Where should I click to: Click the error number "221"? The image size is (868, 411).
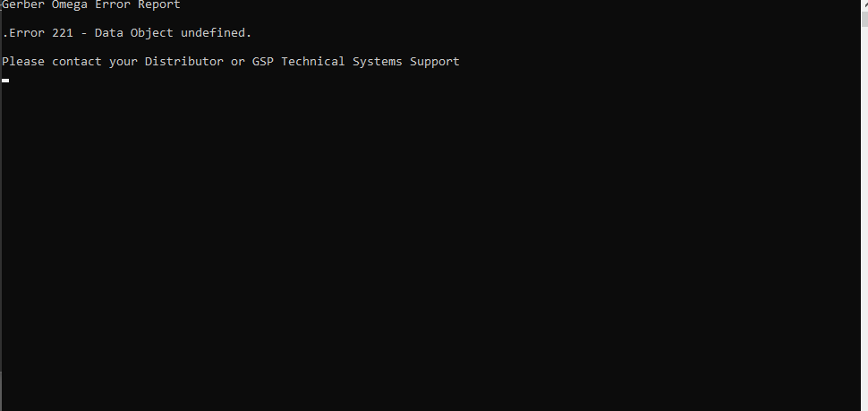(x=63, y=32)
